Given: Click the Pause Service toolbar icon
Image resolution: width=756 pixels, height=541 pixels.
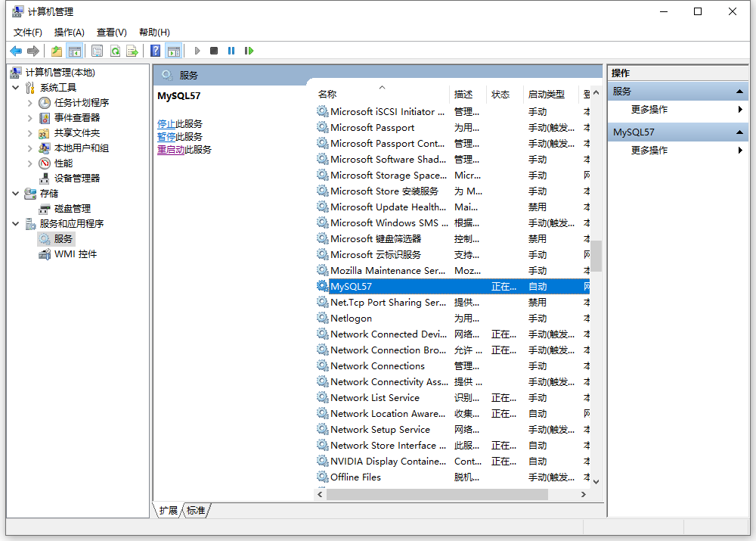Looking at the screenshot, I should [231, 51].
